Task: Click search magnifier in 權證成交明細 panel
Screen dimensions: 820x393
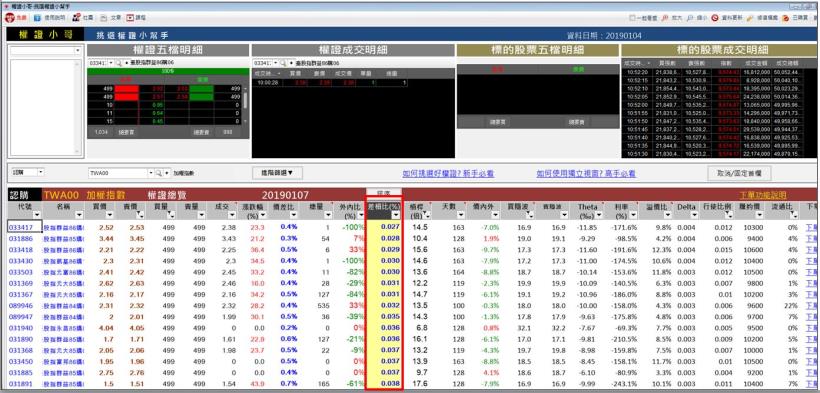Action: pos(283,62)
